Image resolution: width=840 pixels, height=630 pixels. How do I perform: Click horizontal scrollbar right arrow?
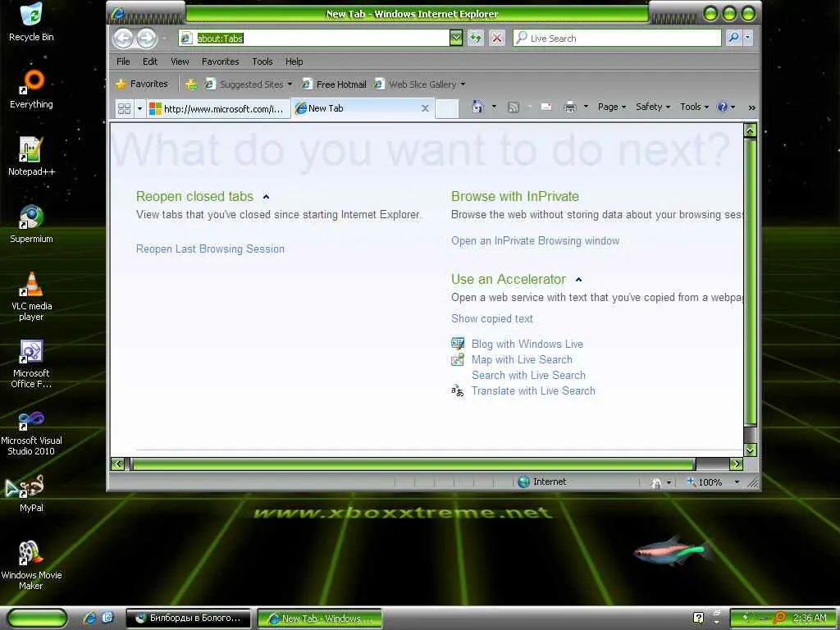[736, 464]
